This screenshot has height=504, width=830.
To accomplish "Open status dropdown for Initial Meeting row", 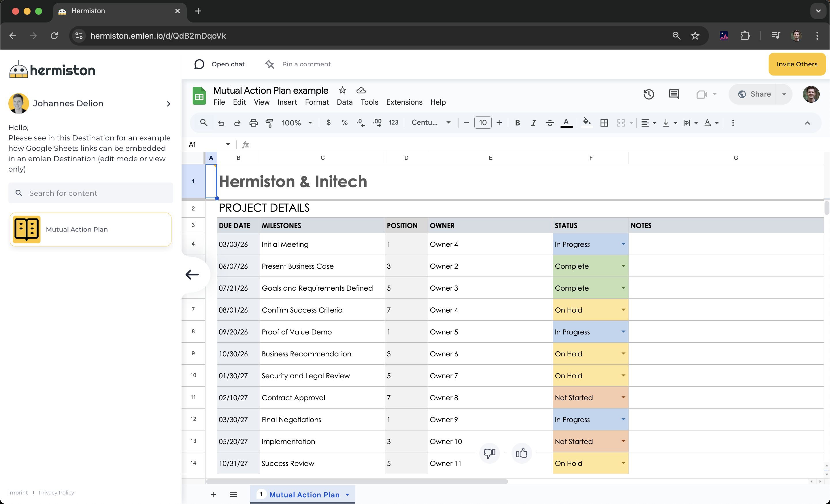I will click(x=623, y=244).
